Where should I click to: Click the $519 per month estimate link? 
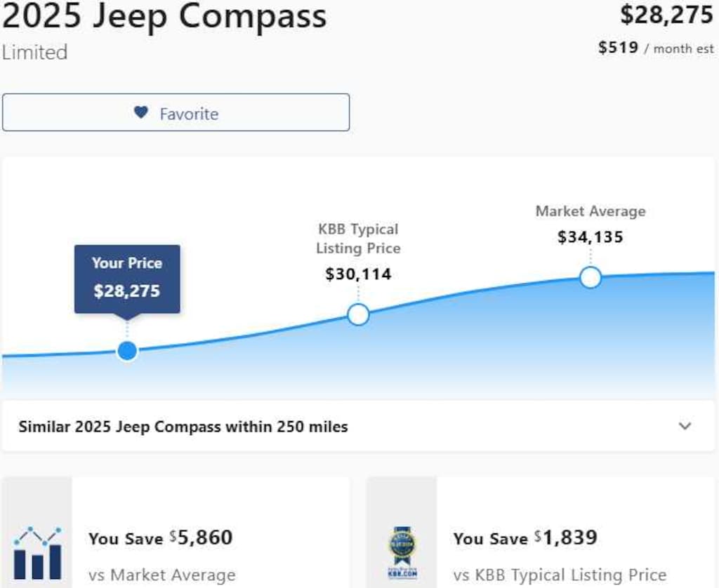[x=656, y=48]
